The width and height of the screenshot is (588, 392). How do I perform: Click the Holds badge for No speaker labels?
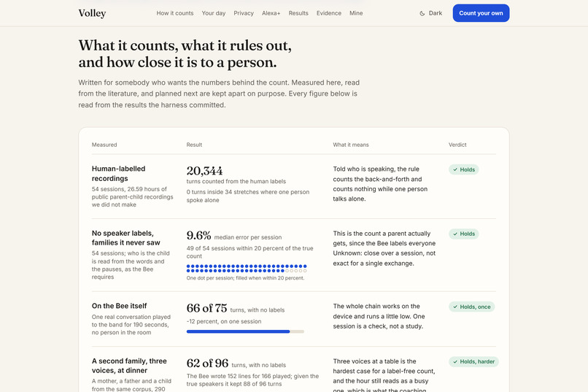coord(463,234)
